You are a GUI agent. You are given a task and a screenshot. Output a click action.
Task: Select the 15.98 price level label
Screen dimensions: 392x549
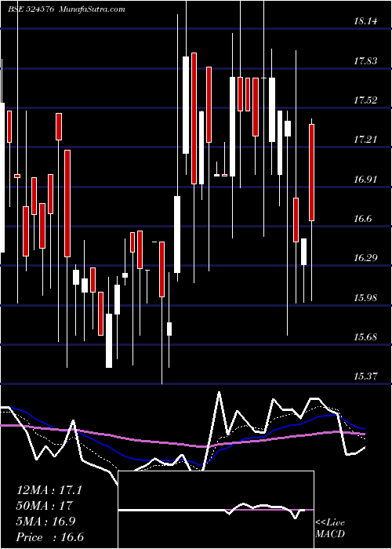pos(365,298)
